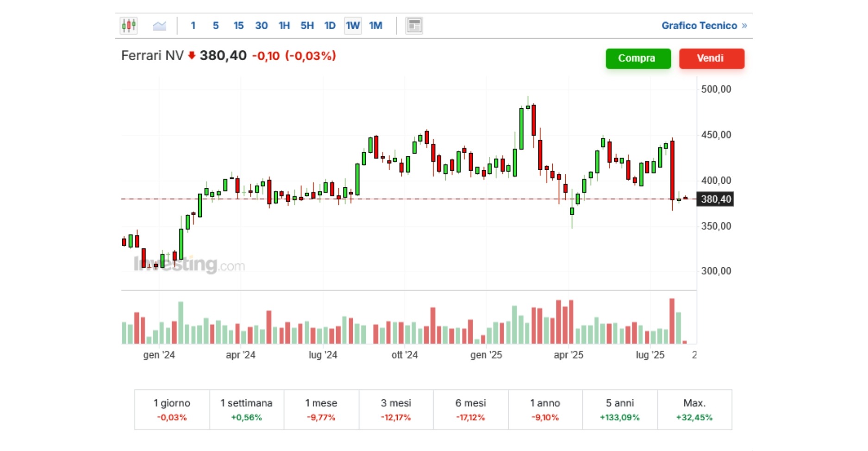The height and width of the screenshot is (451, 868).
Task: Open the news layout icon in toolbar
Action: point(414,25)
